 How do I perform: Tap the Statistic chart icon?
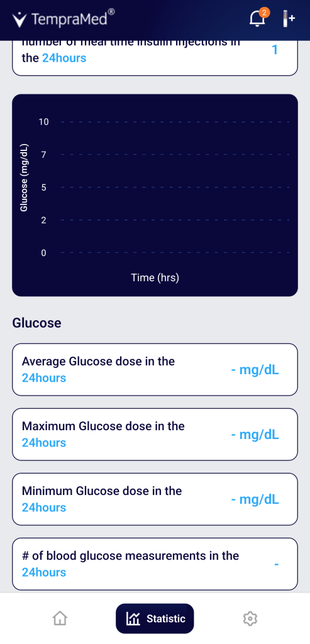point(133,618)
